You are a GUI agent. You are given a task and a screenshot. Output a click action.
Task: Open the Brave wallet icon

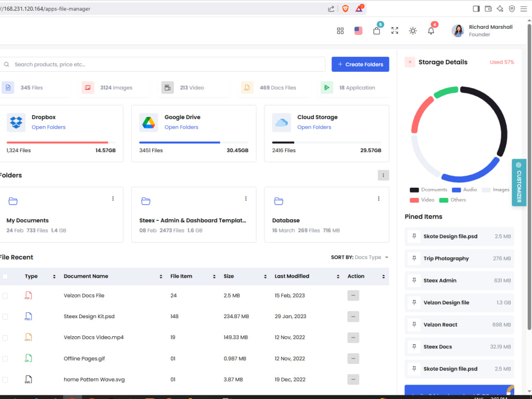pos(488,9)
